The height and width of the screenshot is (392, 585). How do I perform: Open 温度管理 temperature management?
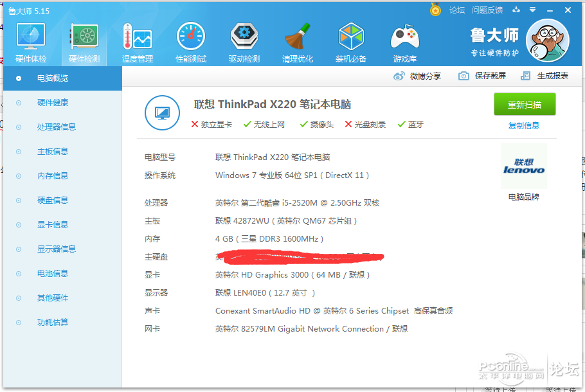138,42
